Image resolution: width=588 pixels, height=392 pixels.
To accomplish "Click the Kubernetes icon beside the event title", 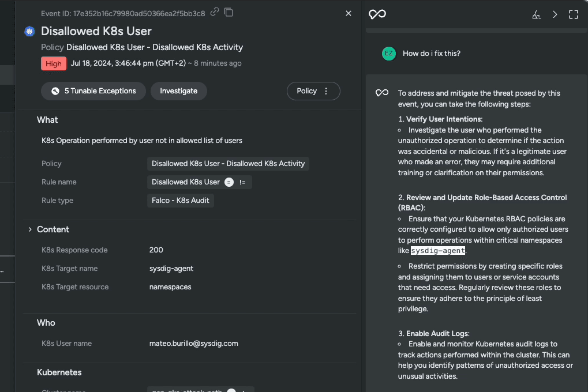I will pyautogui.click(x=29, y=32).
